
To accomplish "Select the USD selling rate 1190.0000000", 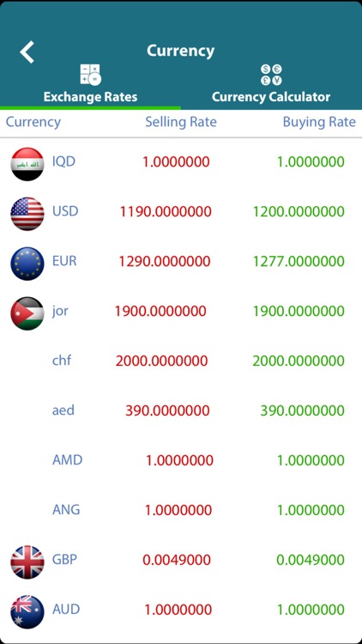I will click(166, 211).
